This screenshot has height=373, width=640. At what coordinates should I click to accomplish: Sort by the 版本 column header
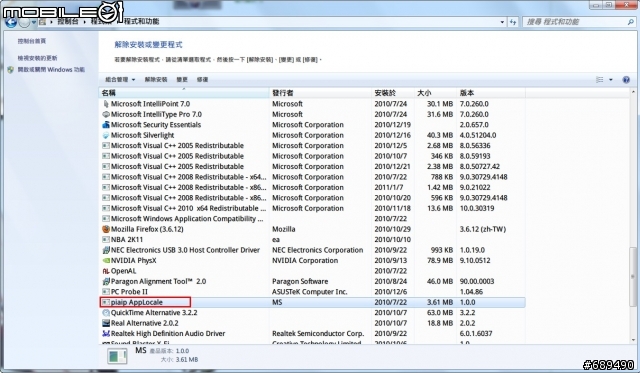pyautogui.click(x=491, y=93)
